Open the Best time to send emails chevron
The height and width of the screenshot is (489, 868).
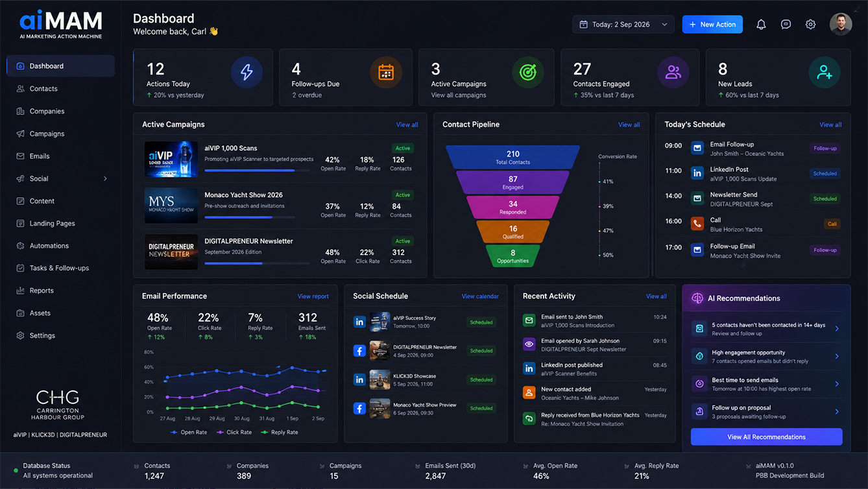coord(837,384)
